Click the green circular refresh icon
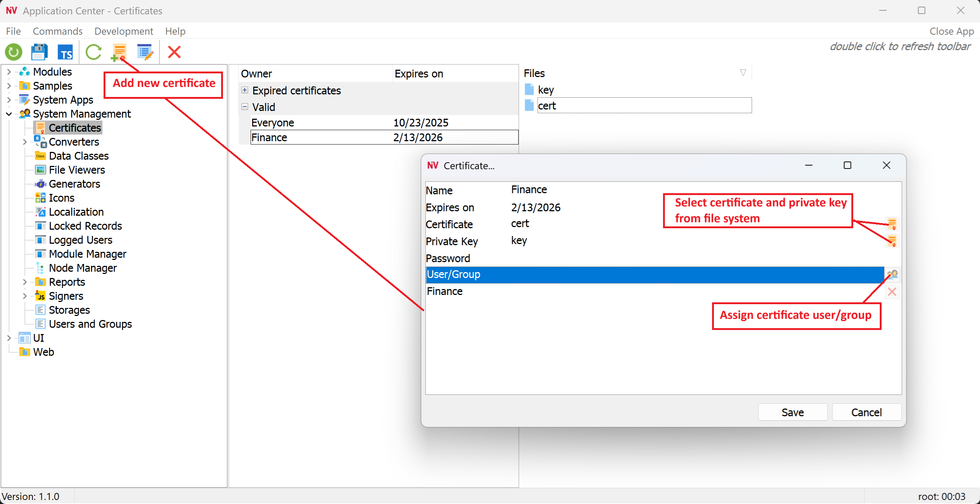The image size is (980, 504). (93, 52)
